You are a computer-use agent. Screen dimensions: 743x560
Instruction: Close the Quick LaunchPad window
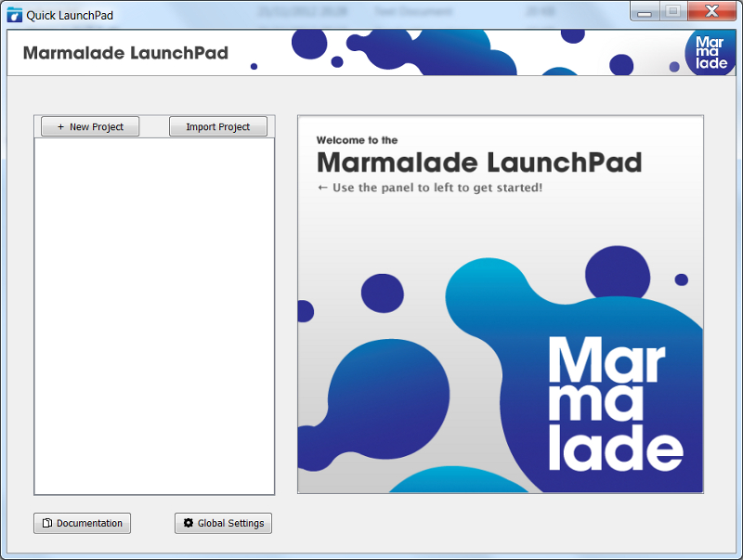[711, 11]
